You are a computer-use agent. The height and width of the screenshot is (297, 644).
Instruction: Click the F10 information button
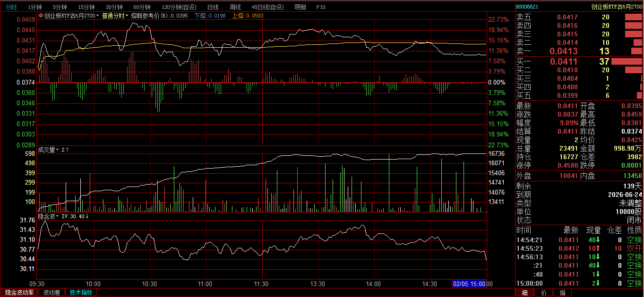point(321,7)
